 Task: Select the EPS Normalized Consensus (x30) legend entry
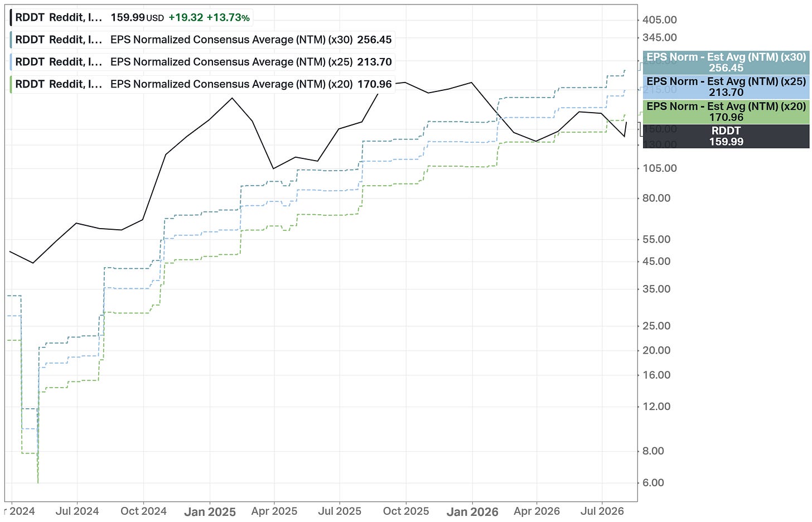(202, 40)
